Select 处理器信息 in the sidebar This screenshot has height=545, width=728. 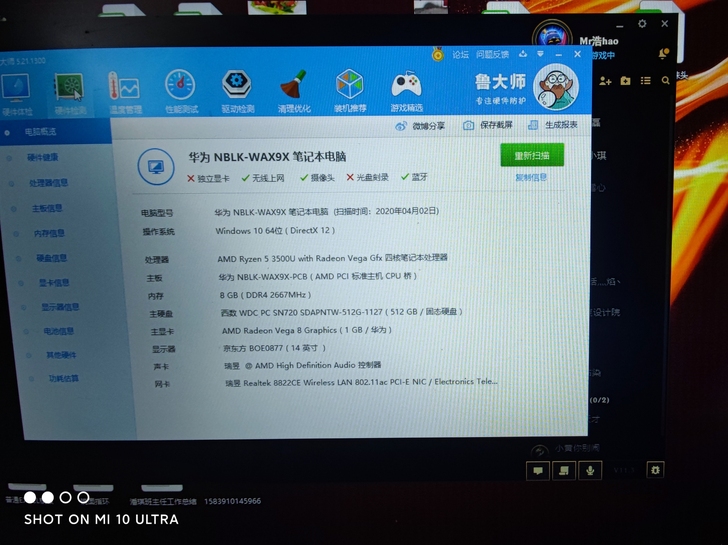[x=48, y=183]
